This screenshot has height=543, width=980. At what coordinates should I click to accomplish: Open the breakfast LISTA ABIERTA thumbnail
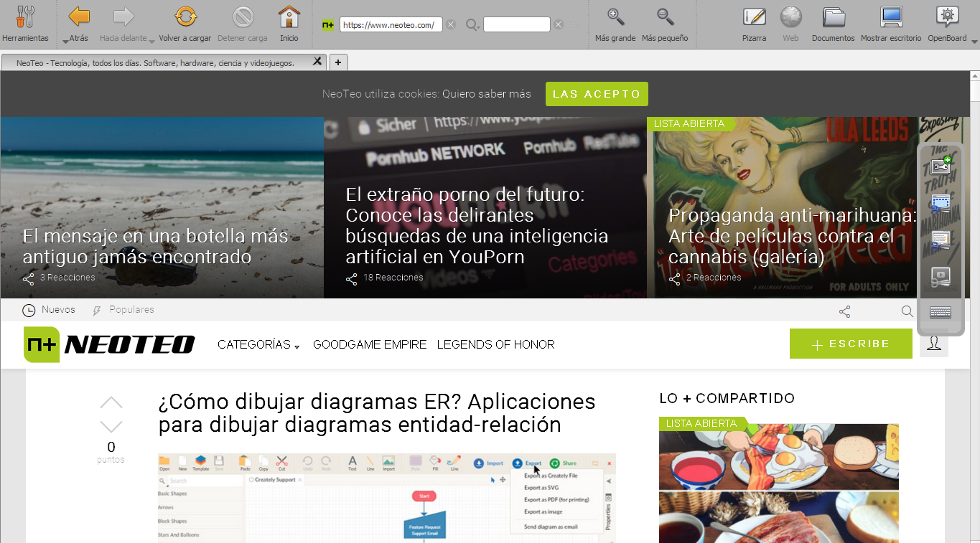pyautogui.click(x=779, y=480)
